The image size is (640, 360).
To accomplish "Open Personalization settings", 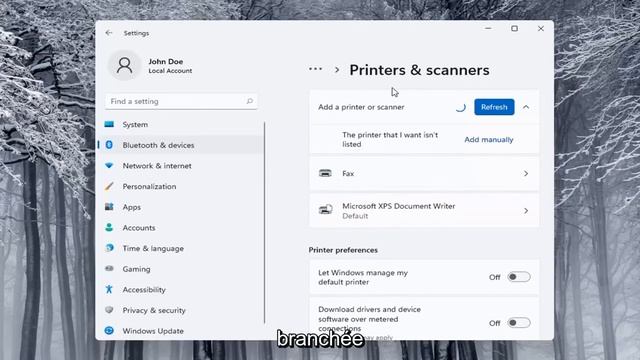I will (180, 186).
